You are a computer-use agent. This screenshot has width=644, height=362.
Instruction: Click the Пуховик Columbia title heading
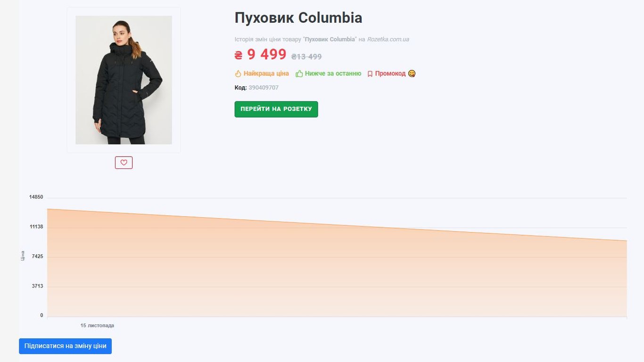coord(298,18)
